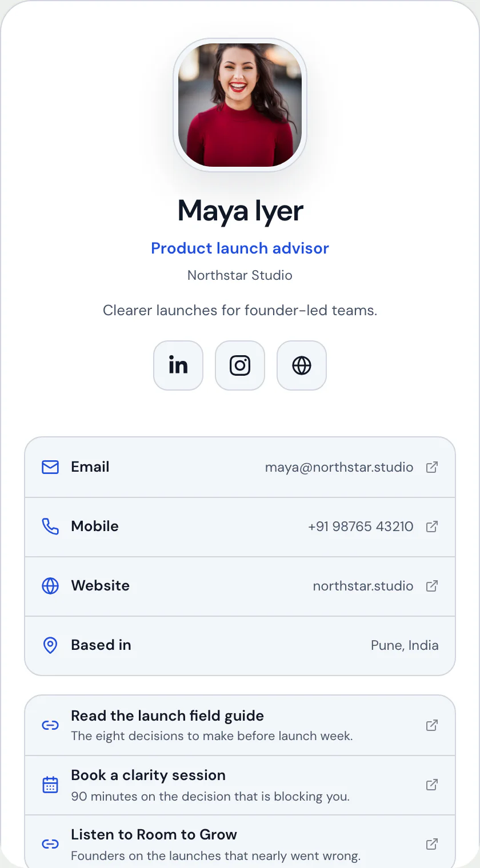This screenshot has height=868, width=480.
Task: Click the map pin icon beside Based in
Action: tap(50, 645)
